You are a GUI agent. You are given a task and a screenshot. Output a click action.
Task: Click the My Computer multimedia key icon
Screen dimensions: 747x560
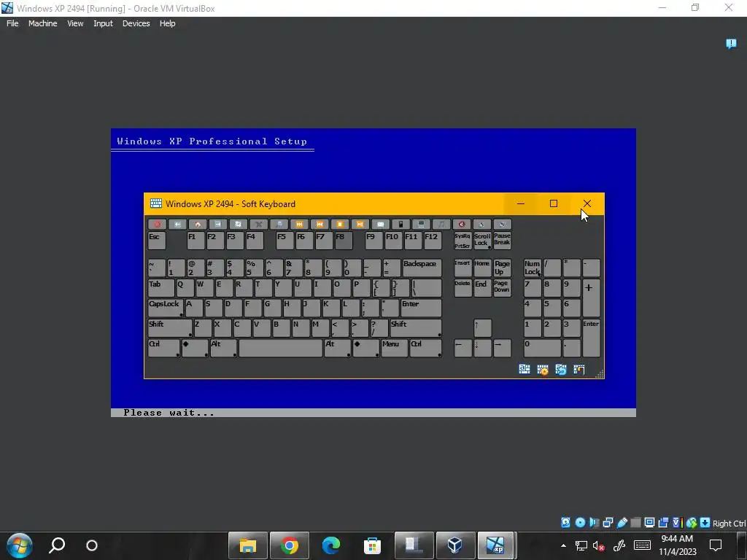pyautogui.click(x=421, y=224)
